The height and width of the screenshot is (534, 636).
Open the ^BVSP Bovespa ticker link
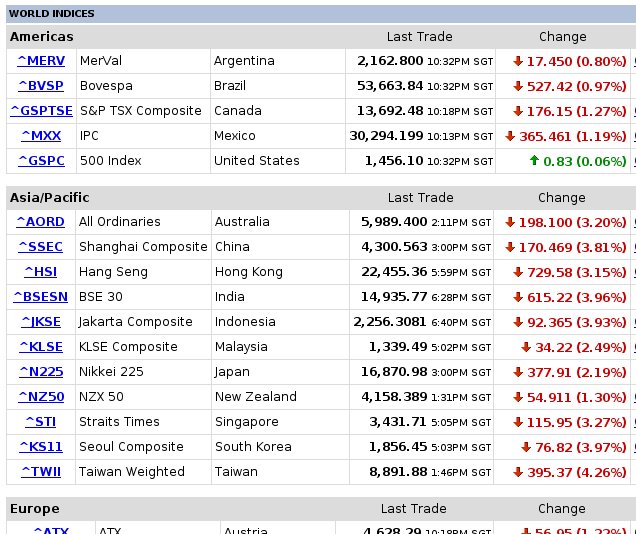point(41,86)
